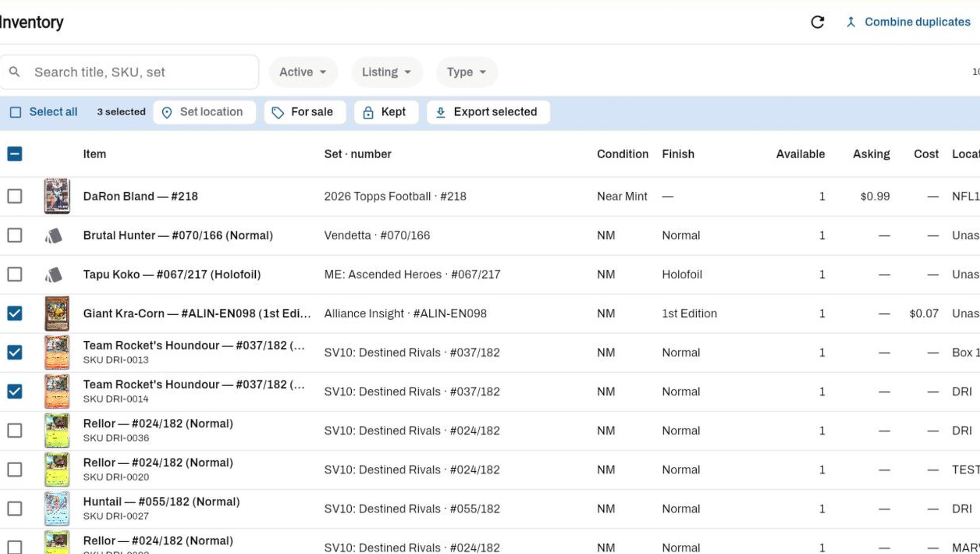
Task: Click Select all label
Action: point(53,112)
